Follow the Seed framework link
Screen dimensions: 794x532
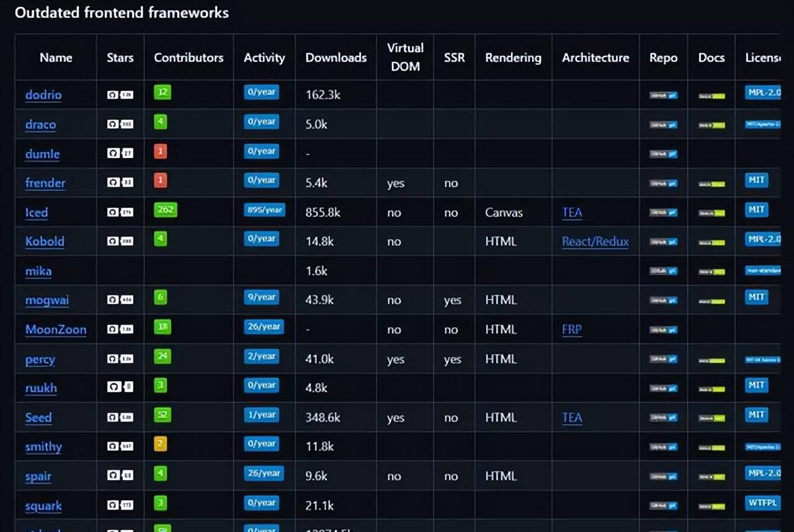pyautogui.click(x=38, y=417)
